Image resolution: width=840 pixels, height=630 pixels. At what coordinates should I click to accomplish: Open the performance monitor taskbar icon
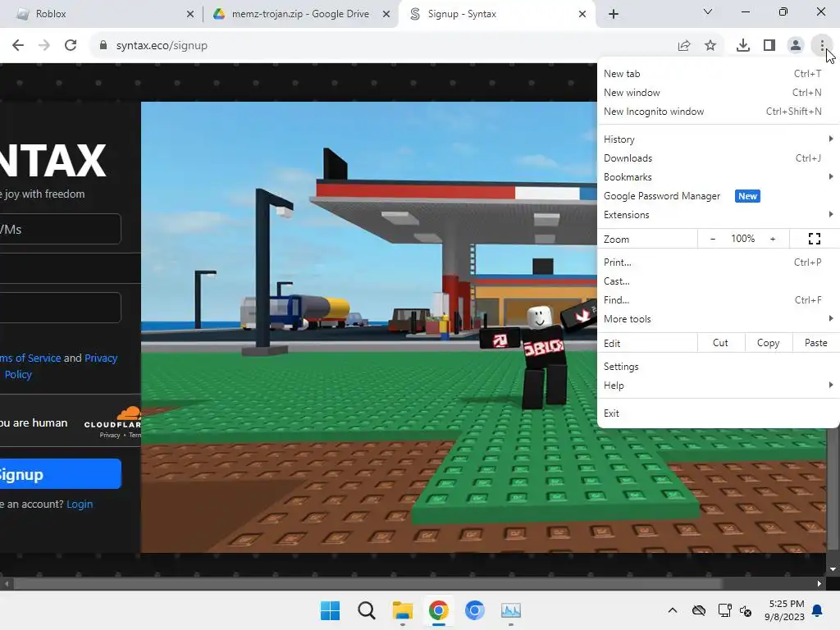(x=511, y=610)
